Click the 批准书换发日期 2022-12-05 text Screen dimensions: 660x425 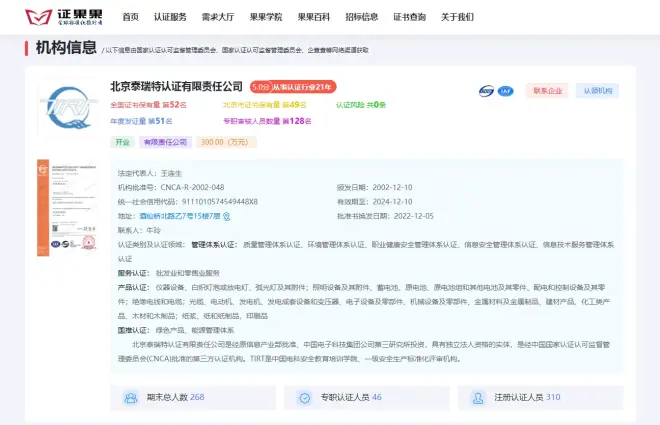[x=385, y=216]
